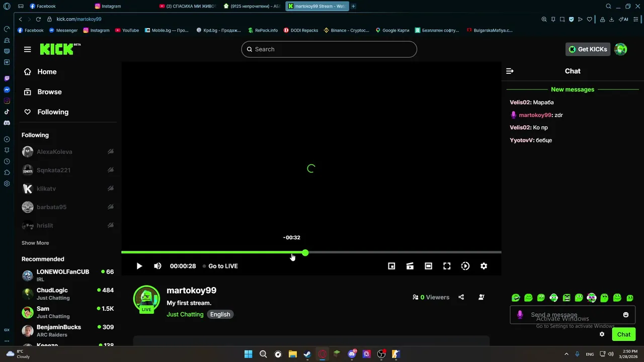The width and height of the screenshot is (644, 362).
Task: Open chat settings gear beside Chat button
Action: click(602, 334)
